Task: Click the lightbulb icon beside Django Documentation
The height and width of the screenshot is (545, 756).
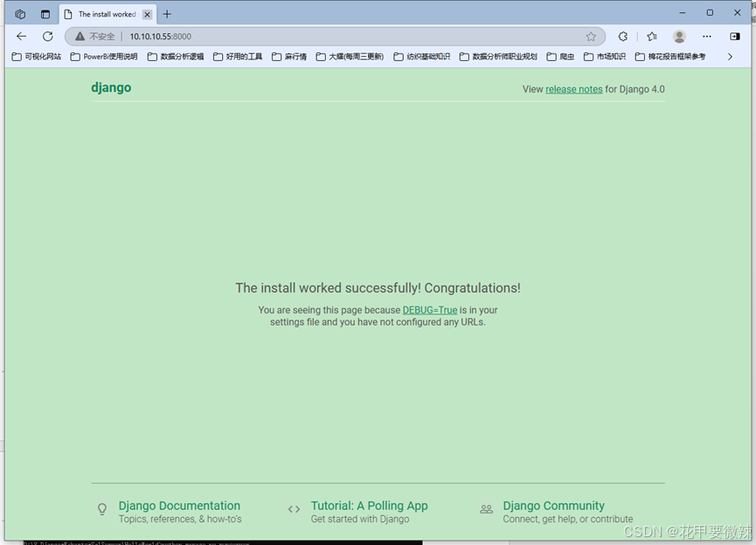Action: pyautogui.click(x=102, y=509)
